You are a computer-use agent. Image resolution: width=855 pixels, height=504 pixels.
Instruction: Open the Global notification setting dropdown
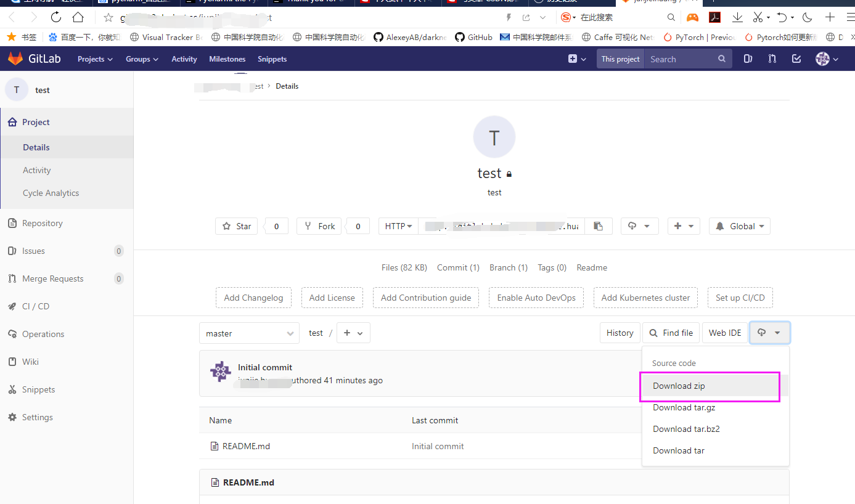739,226
